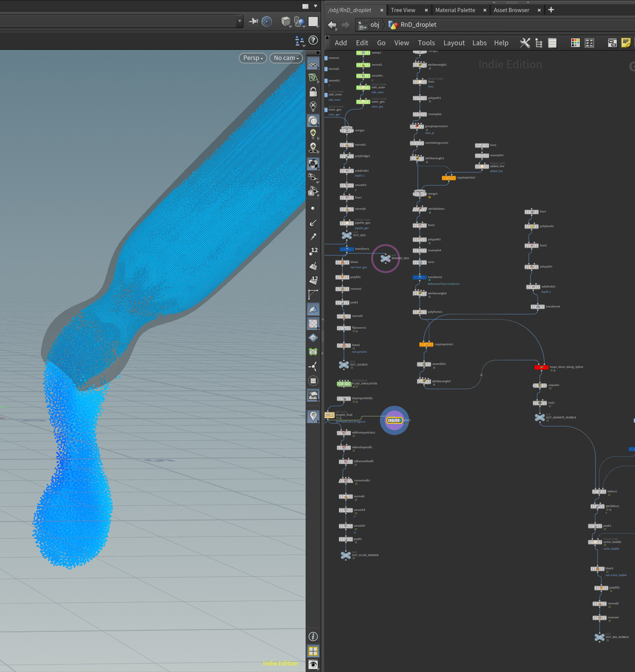This screenshot has width=635, height=672.
Task: Open the Labs menu
Action: (479, 43)
